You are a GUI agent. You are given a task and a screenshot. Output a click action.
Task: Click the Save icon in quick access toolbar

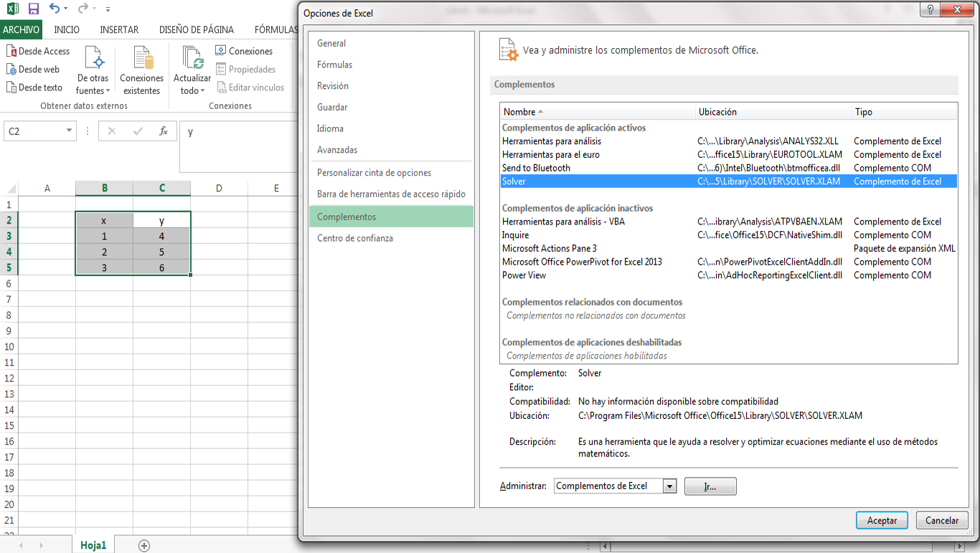pos(33,9)
